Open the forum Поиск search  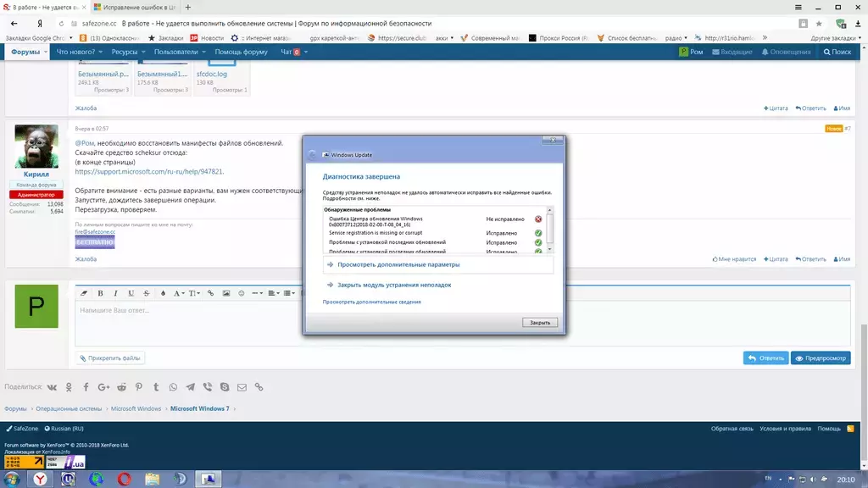tap(837, 52)
